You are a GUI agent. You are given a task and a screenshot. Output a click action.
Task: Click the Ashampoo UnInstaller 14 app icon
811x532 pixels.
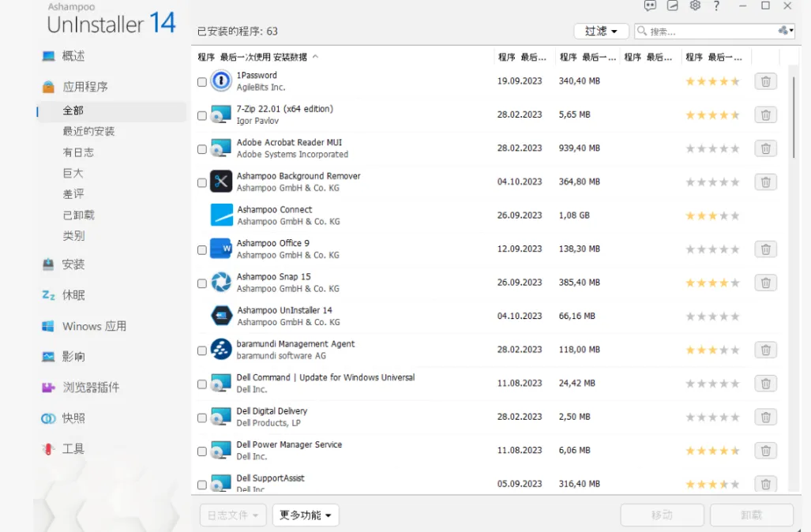click(x=221, y=316)
